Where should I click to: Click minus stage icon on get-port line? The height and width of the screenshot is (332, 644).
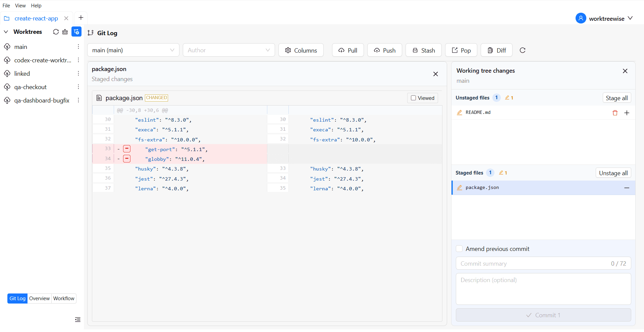pyautogui.click(x=127, y=149)
